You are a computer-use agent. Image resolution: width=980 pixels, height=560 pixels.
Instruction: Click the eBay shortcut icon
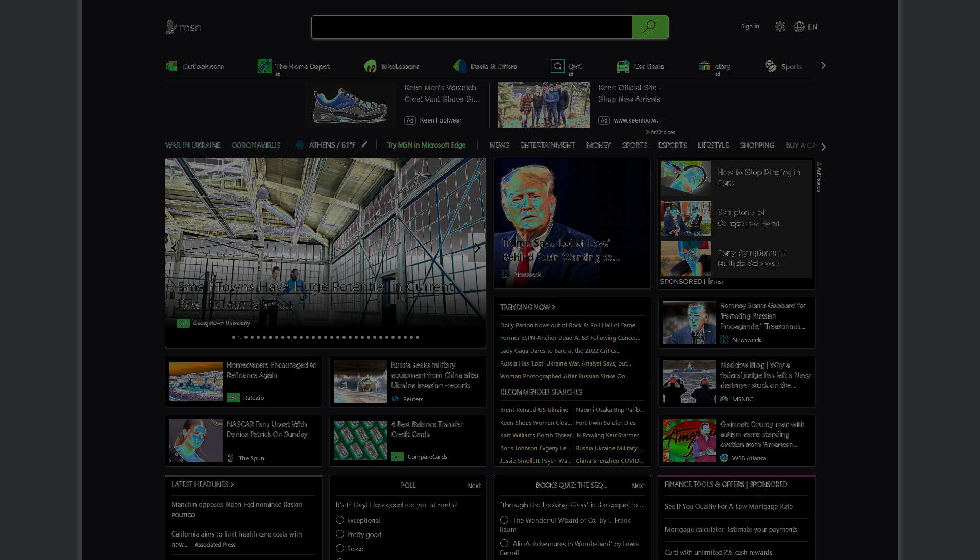[704, 66]
